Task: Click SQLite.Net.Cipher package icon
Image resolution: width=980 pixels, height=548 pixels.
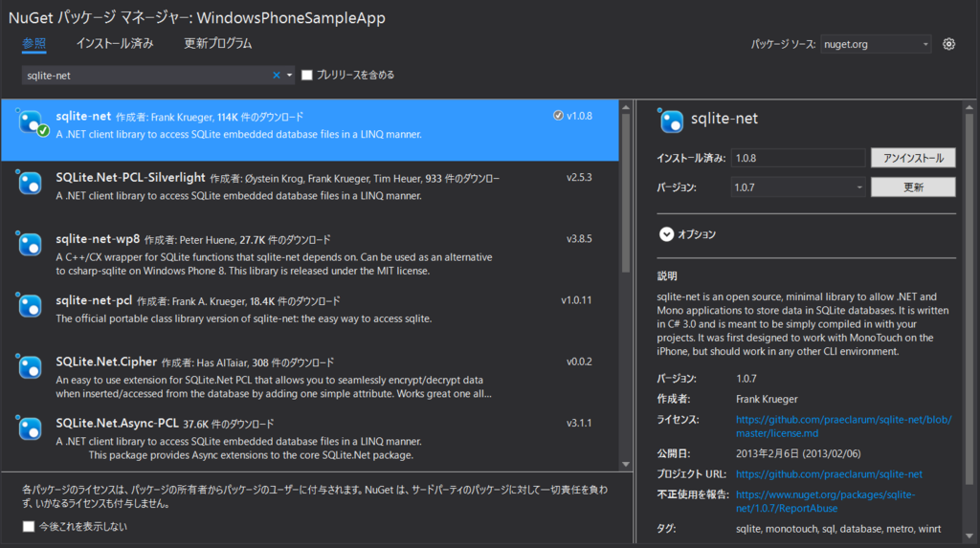Action: tap(30, 367)
